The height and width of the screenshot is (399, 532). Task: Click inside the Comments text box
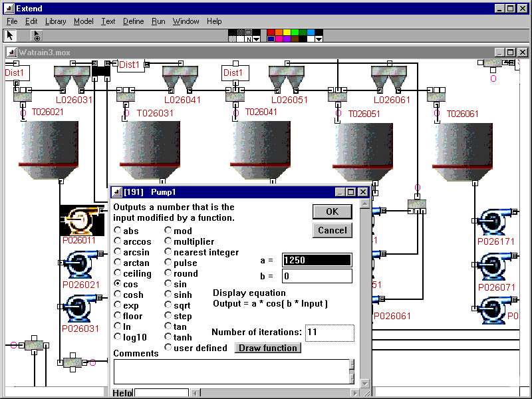(231, 372)
